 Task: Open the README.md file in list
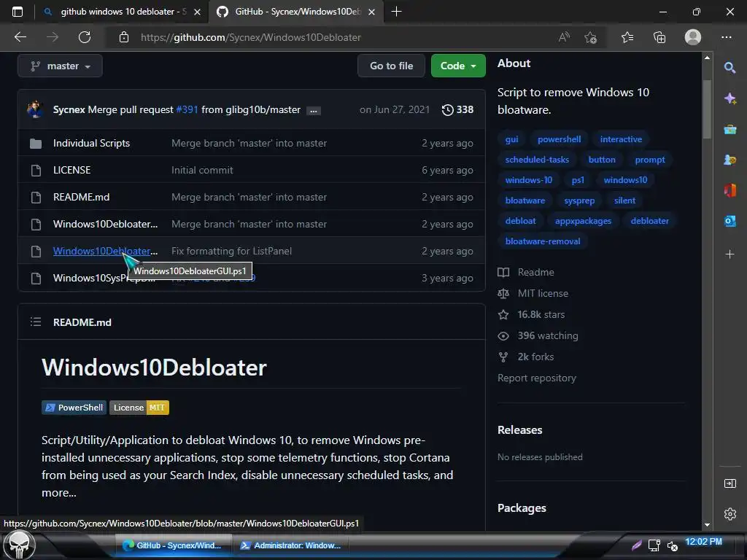click(81, 197)
